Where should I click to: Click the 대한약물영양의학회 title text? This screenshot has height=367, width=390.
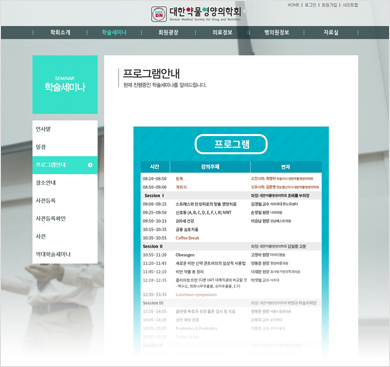pyautogui.click(x=205, y=12)
